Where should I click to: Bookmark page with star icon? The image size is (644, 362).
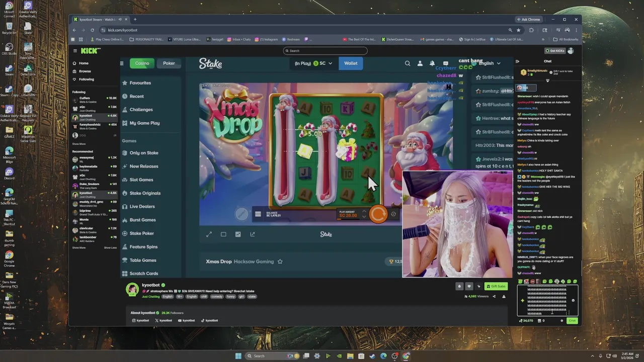519,30
